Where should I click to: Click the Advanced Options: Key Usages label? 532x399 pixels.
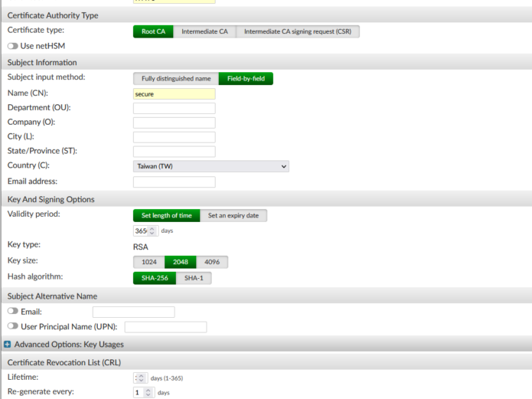point(69,345)
